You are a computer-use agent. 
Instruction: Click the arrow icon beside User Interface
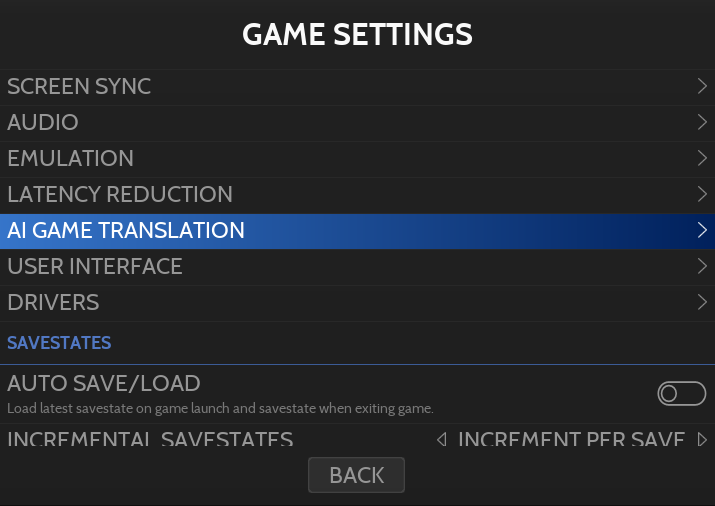pos(702,266)
